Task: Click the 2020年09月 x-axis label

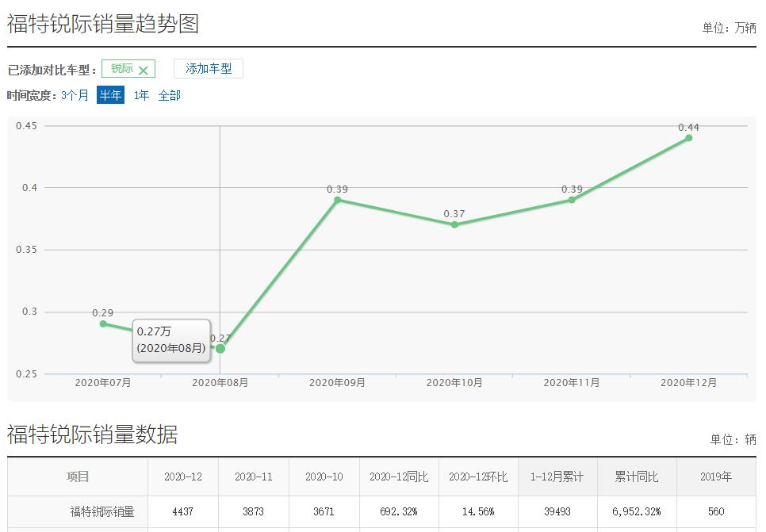Action: tap(337, 382)
